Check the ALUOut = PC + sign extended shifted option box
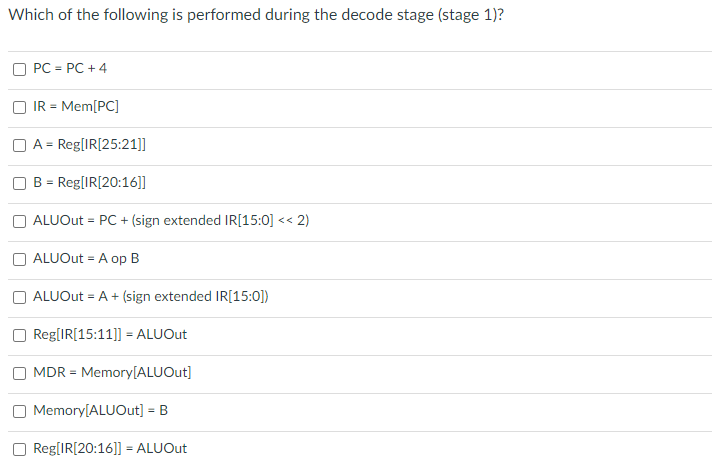This screenshot has height=473, width=724. click(x=19, y=221)
